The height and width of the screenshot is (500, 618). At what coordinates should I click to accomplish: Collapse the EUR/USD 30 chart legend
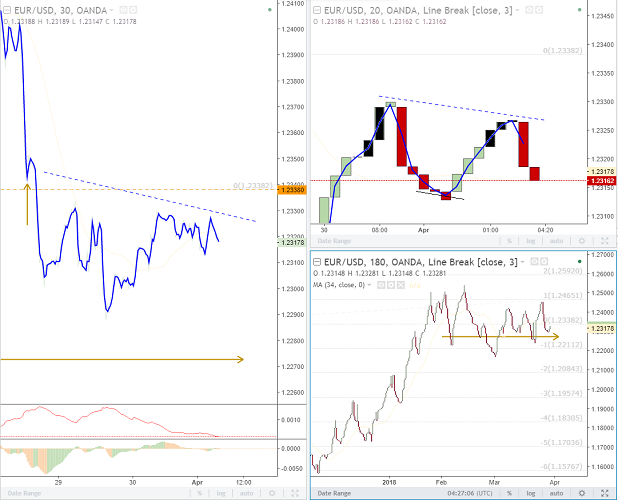(7, 10)
